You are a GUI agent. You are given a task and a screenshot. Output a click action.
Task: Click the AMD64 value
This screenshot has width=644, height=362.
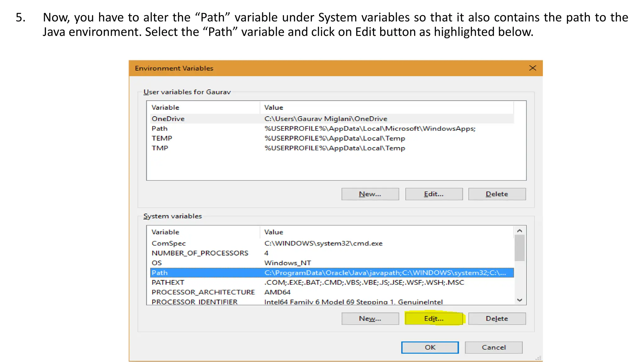click(x=277, y=292)
